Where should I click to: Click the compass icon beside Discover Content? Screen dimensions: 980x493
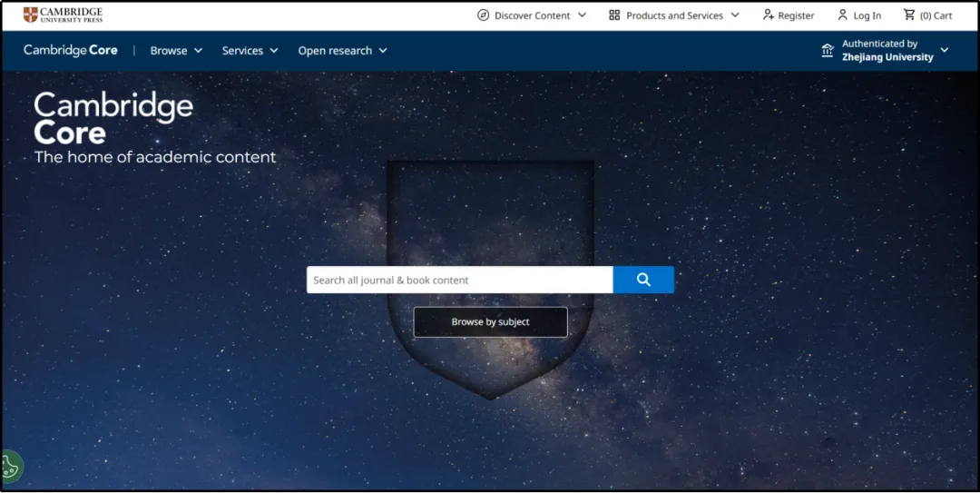[x=483, y=15]
